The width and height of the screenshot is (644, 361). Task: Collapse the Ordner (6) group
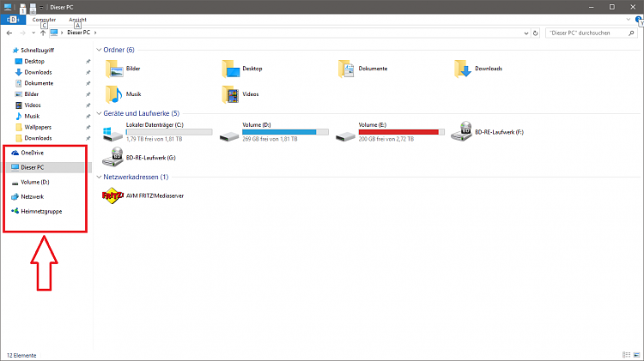99,50
